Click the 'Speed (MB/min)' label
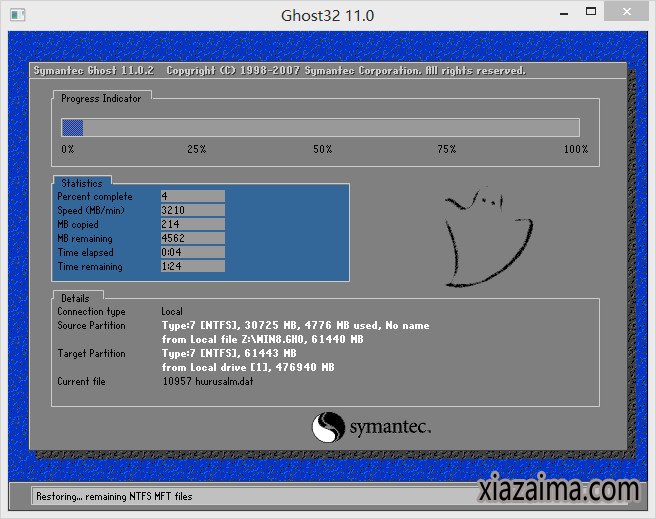 pyautogui.click(x=91, y=210)
